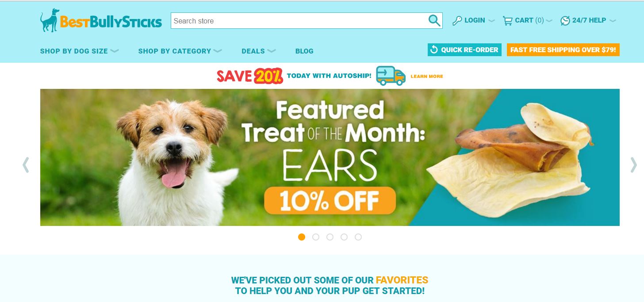Expand the Shop By Dog Size menu
This screenshot has height=302, width=644.
[x=80, y=51]
